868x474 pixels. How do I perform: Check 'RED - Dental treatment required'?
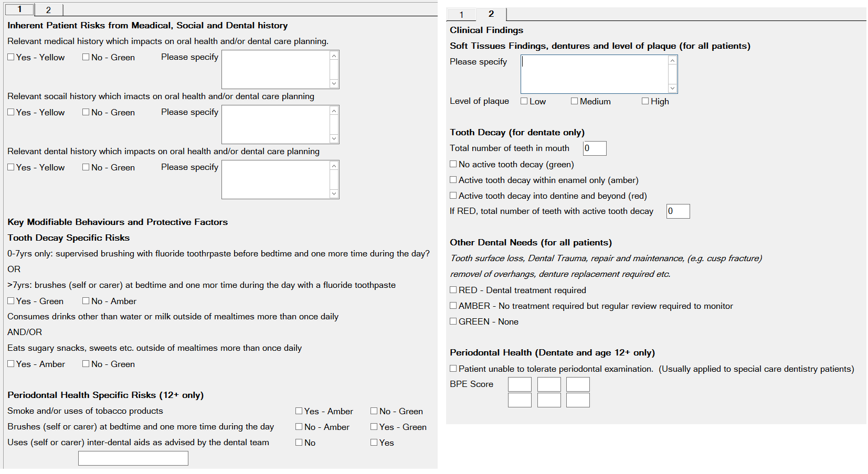coord(453,290)
